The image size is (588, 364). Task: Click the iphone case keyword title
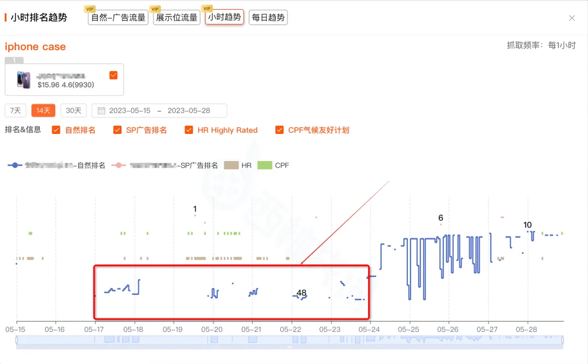[35, 46]
